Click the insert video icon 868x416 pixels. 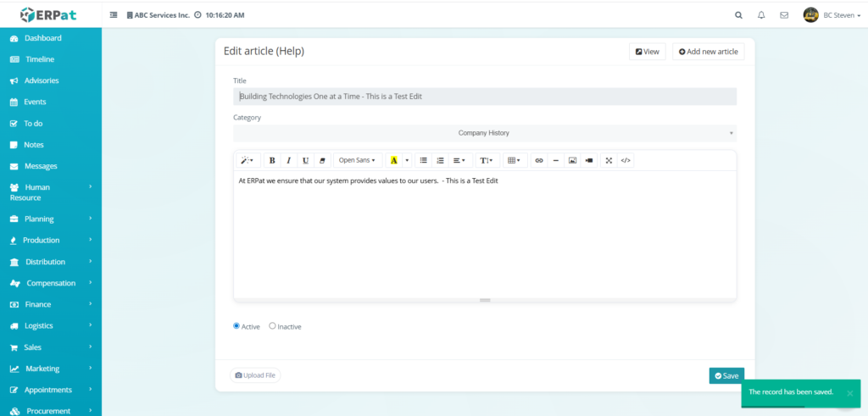[589, 160]
